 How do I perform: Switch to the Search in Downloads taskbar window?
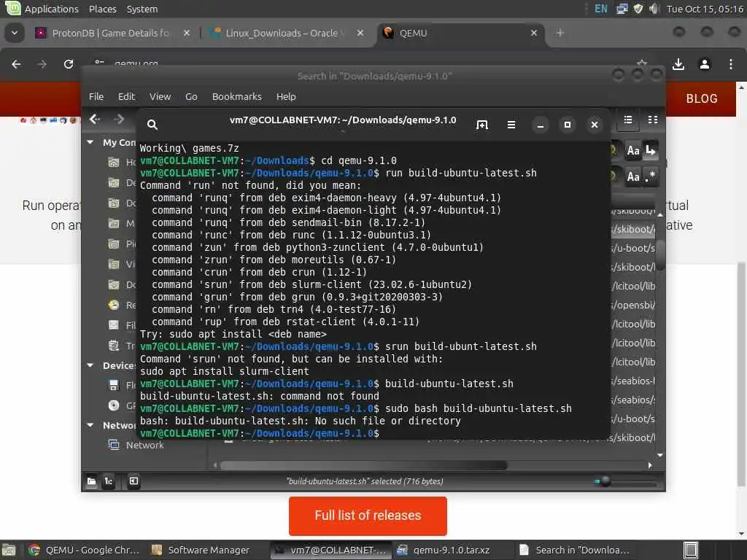575,550
